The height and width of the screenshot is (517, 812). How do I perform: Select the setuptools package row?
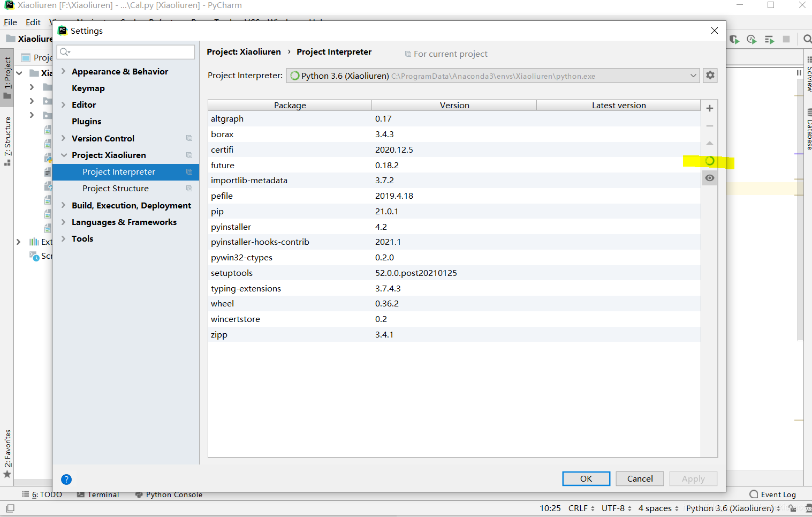(x=454, y=273)
